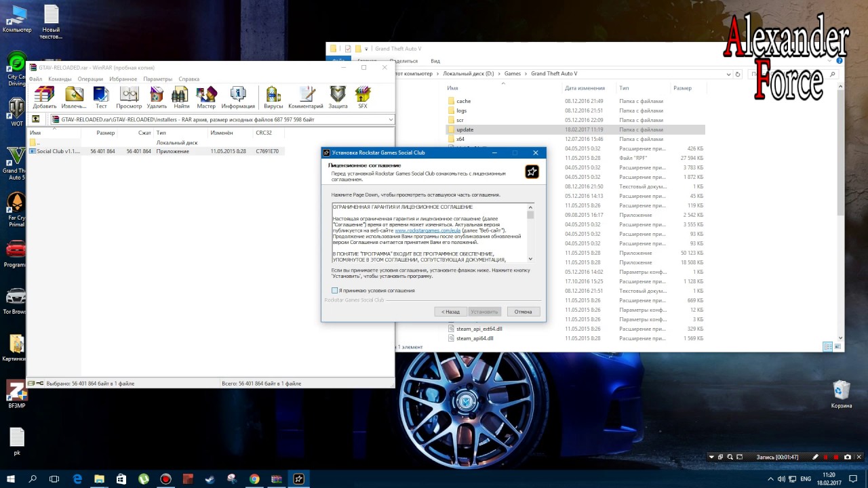The height and width of the screenshot is (488, 868).
Task: Click the license text scrollbar down arrow
Action: click(530, 259)
